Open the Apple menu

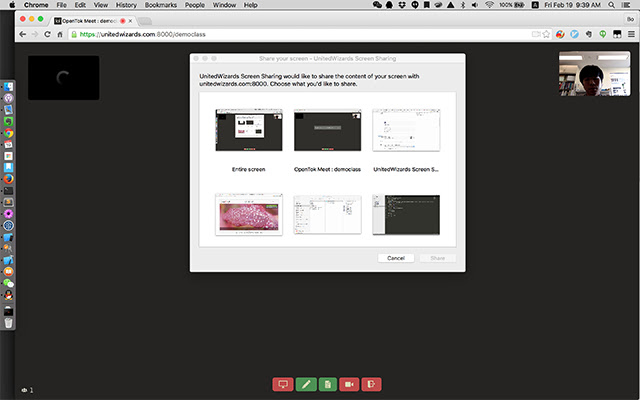pyautogui.click(x=11, y=5)
